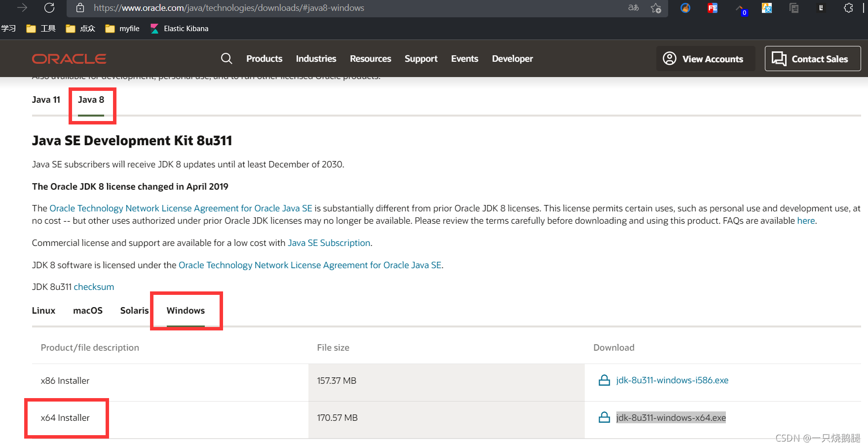Click the '170.57 MB' file size

pos(337,418)
